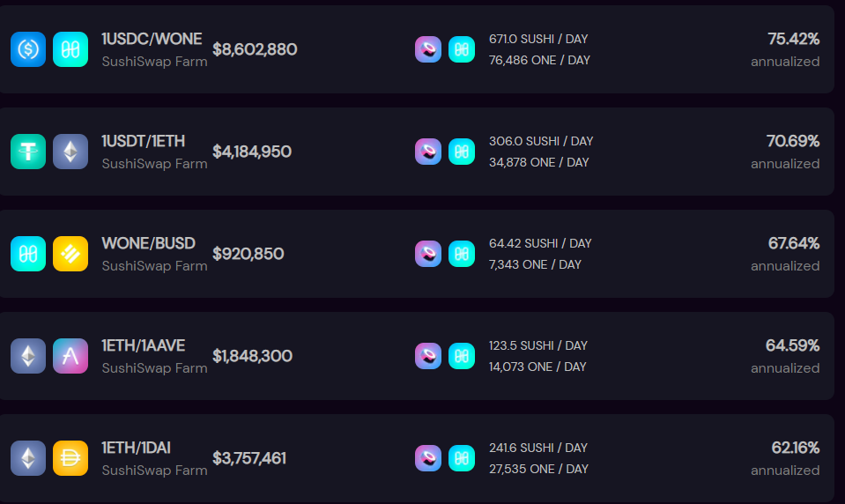Click the pink AAVE token icon
This screenshot has height=504, width=845.
coord(70,356)
